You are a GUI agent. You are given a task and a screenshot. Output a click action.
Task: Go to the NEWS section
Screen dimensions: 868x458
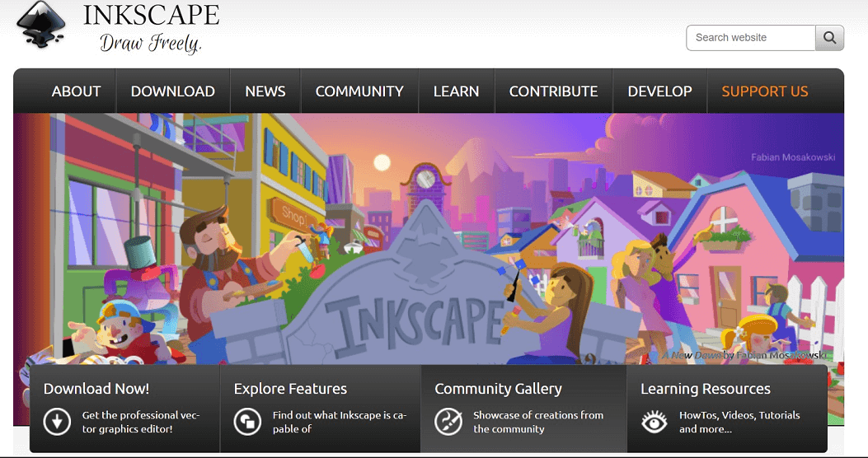265,91
